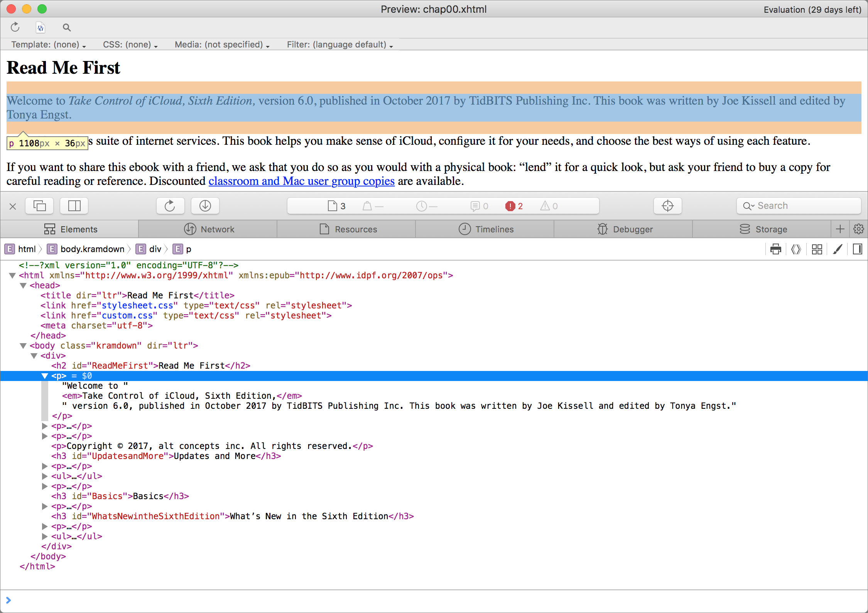Click the print styles printer icon
Screen dimensions: 868x613
pos(775,249)
